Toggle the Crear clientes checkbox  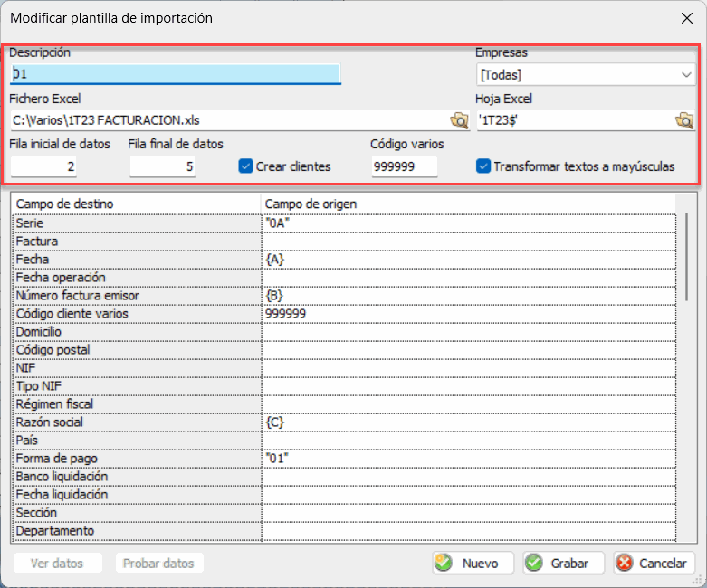(245, 166)
